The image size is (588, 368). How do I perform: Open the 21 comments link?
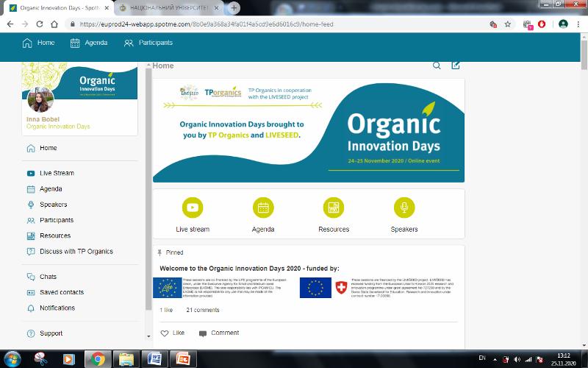(x=203, y=310)
